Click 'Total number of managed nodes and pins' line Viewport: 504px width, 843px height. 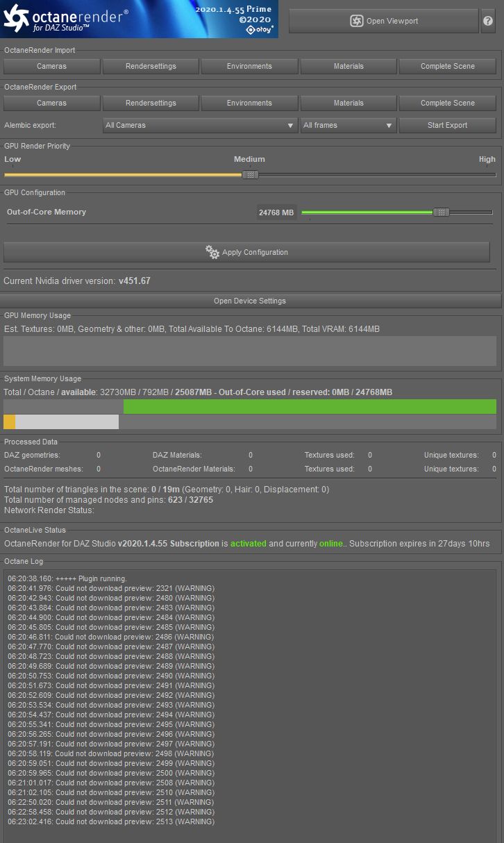(x=108, y=500)
